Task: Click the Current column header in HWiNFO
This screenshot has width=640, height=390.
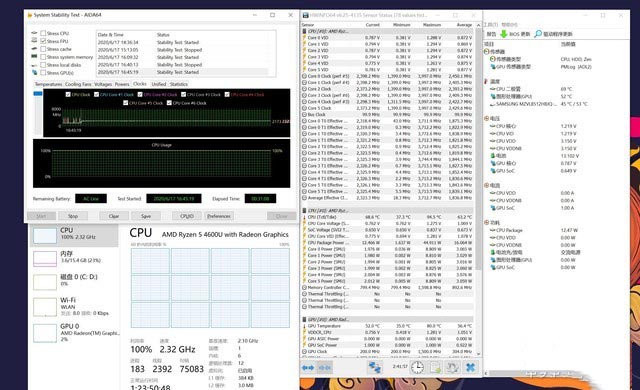Action: [372, 25]
